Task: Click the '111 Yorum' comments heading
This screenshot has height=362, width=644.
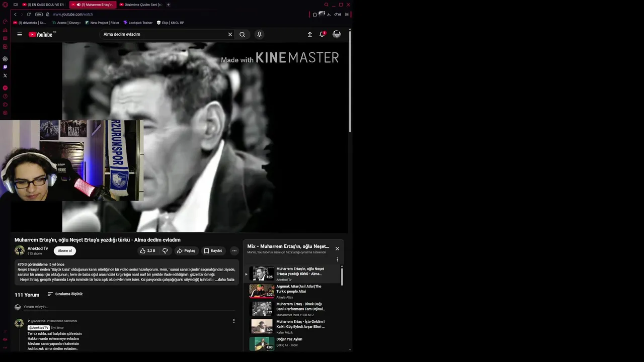Action: (x=27, y=295)
